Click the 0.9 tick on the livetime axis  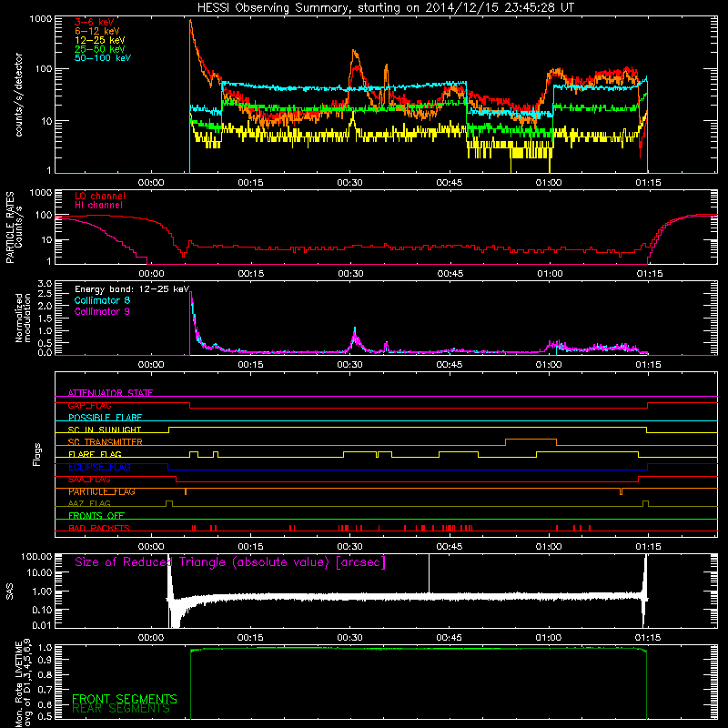[x=45, y=659]
